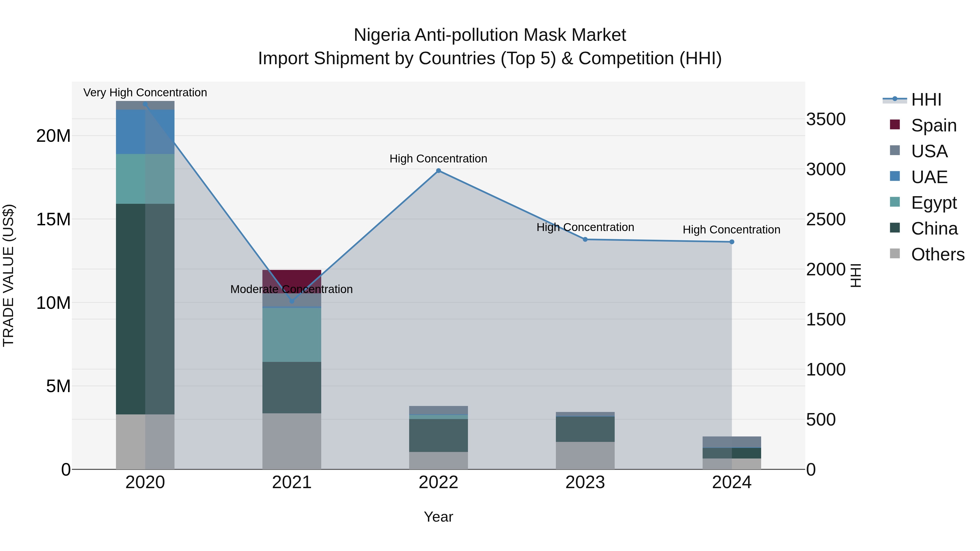Click the 'Nigeria Anti-pollution Mask Market' title

(x=490, y=35)
